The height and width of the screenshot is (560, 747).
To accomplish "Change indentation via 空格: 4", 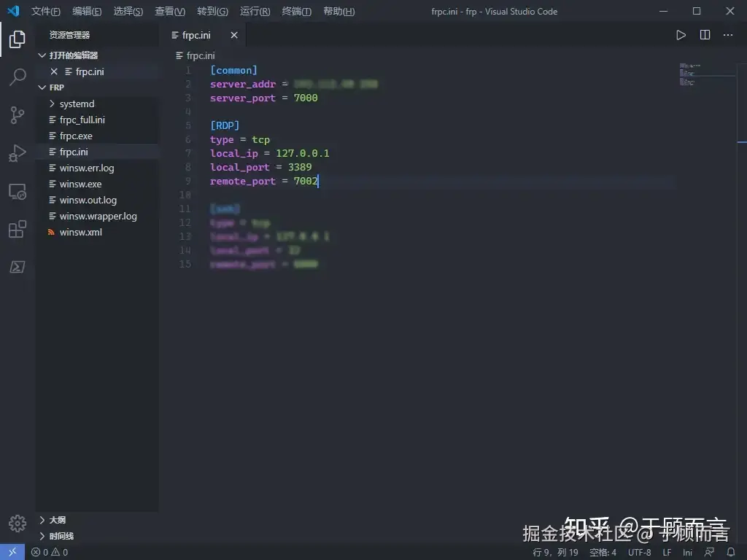I will 603,552.
